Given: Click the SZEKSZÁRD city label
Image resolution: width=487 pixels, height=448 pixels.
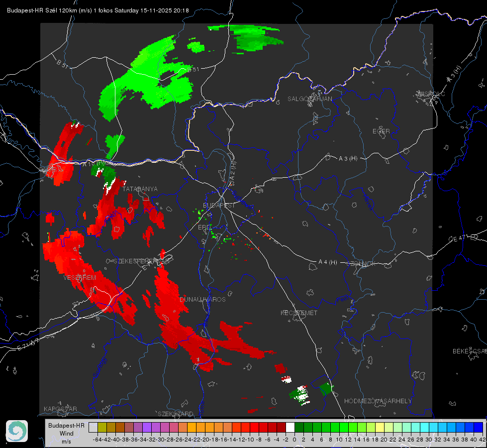Looking at the screenshot, I should (x=176, y=414).
